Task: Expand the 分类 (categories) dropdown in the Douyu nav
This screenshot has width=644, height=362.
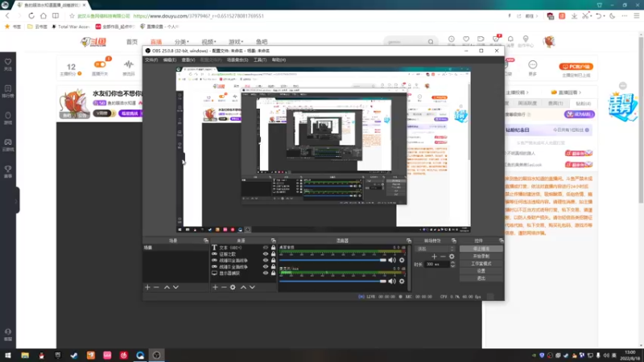Action: 182,42
